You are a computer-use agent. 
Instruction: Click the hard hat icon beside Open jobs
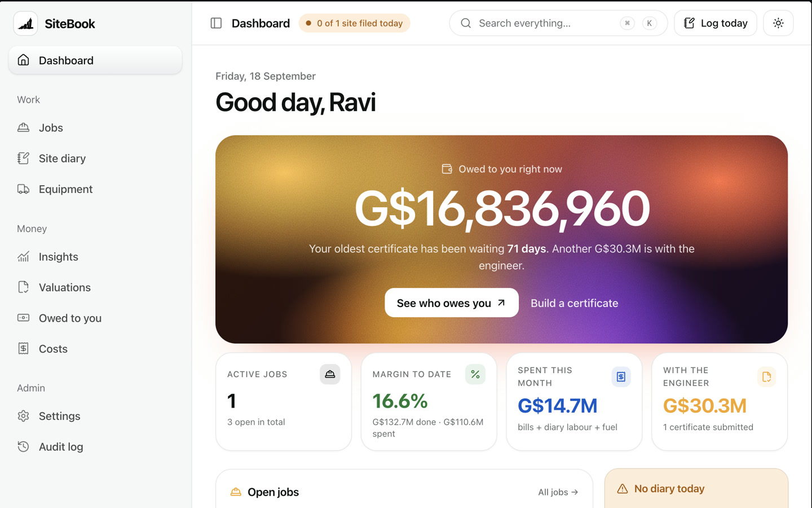point(236,492)
